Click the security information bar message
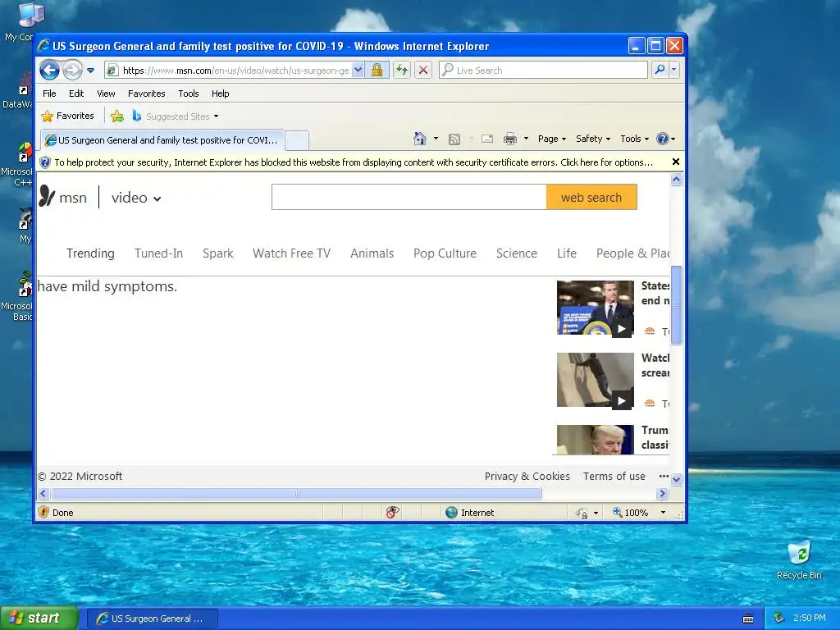Viewport: 840px width, 630px height. coord(354,162)
